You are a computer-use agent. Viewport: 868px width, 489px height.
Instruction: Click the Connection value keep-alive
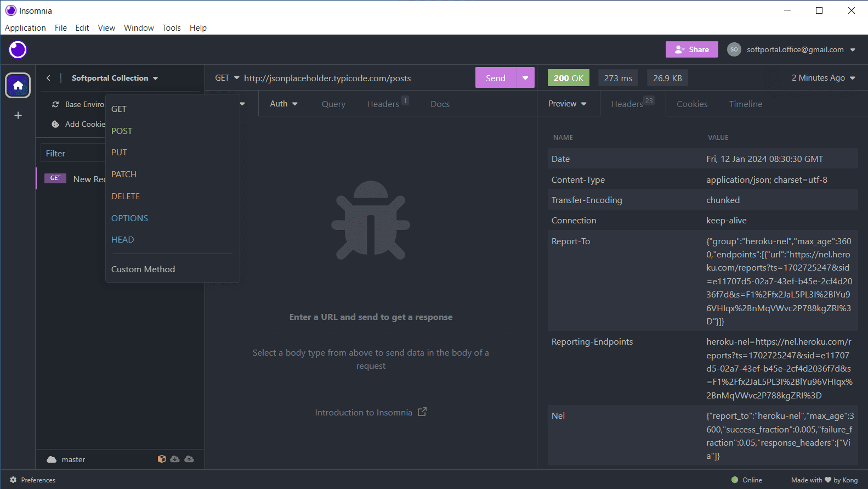tap(727, 220)
